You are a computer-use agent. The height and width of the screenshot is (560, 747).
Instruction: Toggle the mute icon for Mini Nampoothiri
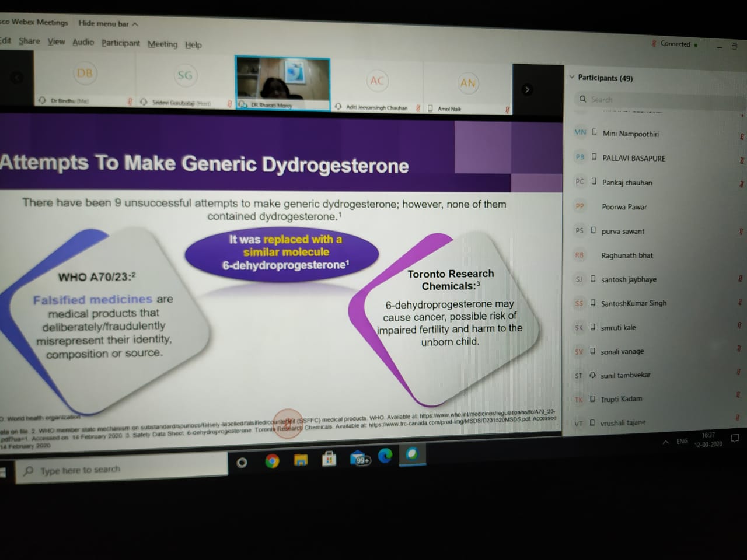(742, 137)
